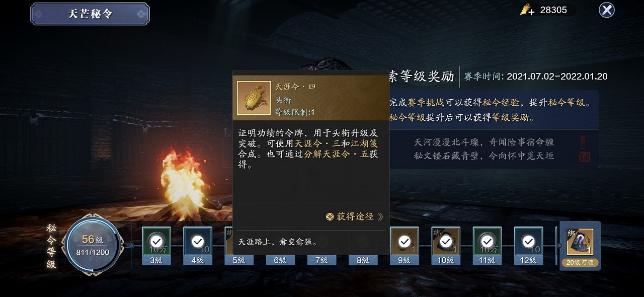This screenshot has height=297, width=644.
Task: Click the level 3 claimed reward tile
Action: pos(156,241)
